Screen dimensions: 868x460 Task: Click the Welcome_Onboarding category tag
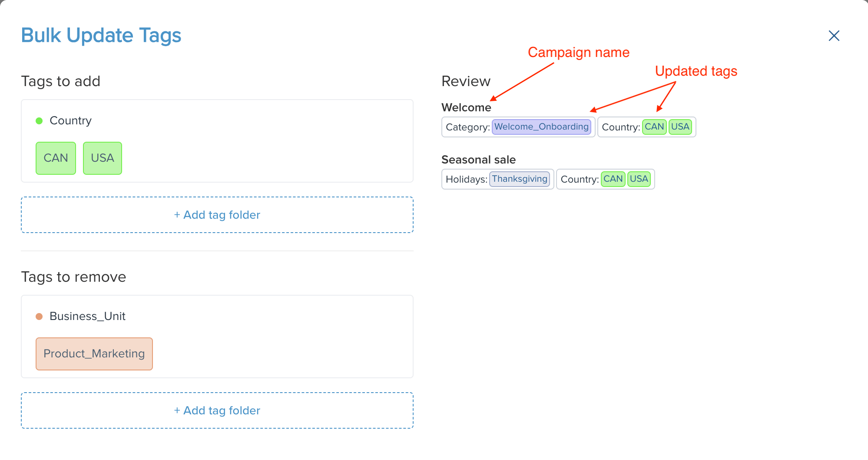point(541,127)
